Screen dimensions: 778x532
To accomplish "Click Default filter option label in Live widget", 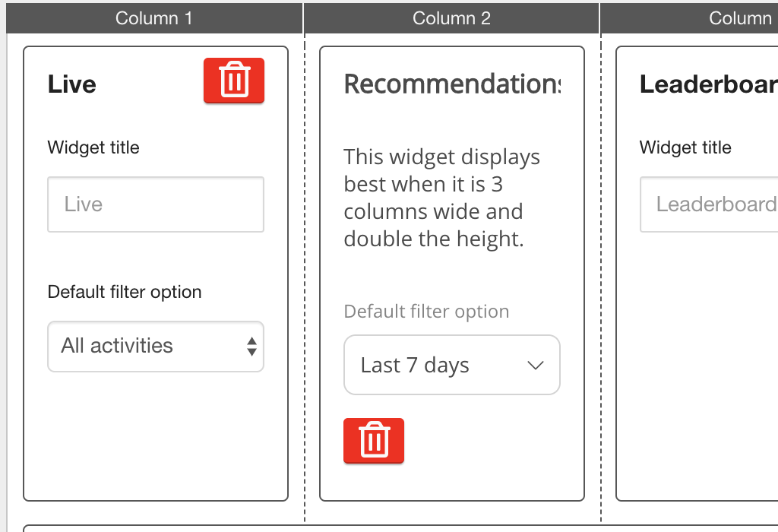I will click(125, 292).
